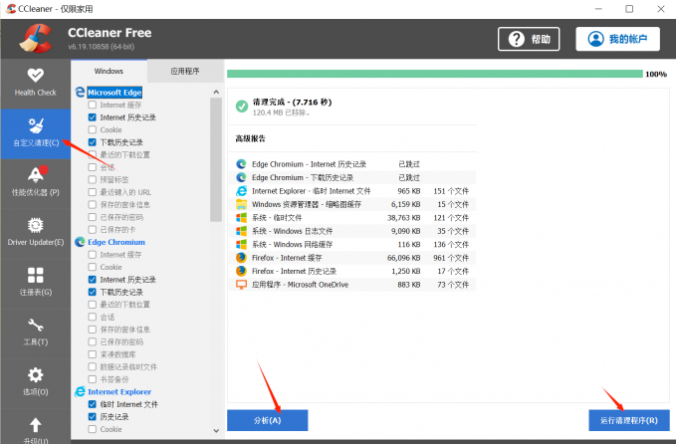Click Windows logo of 系统 - 临时文件 row
The height and width of the screenshot is (447, 678).
point(241,218)
